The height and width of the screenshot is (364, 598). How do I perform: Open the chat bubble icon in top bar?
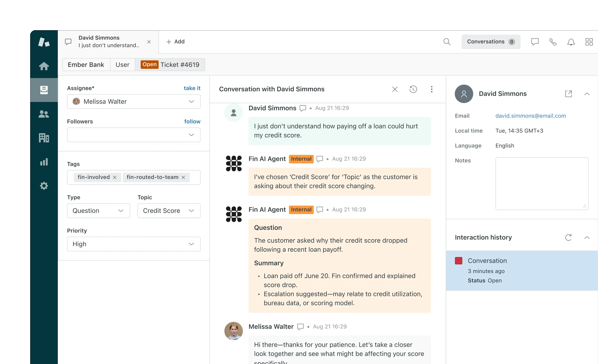point(535,42)
